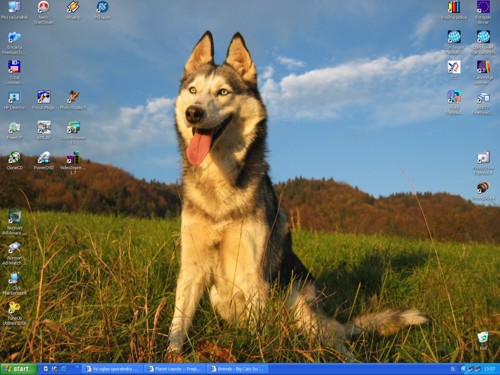Launch the Norman Ad-Watch shortcut
The image size is (500, 375).
[14, 248]
